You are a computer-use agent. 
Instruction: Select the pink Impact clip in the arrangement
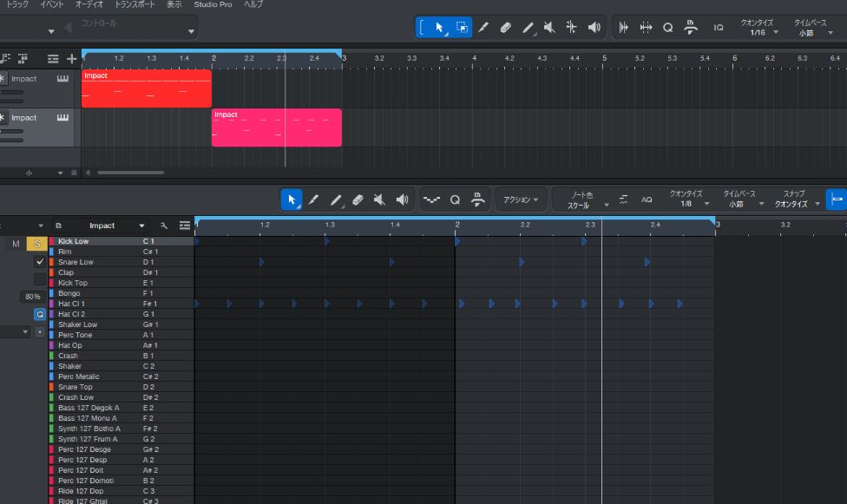tap(276, 128)
